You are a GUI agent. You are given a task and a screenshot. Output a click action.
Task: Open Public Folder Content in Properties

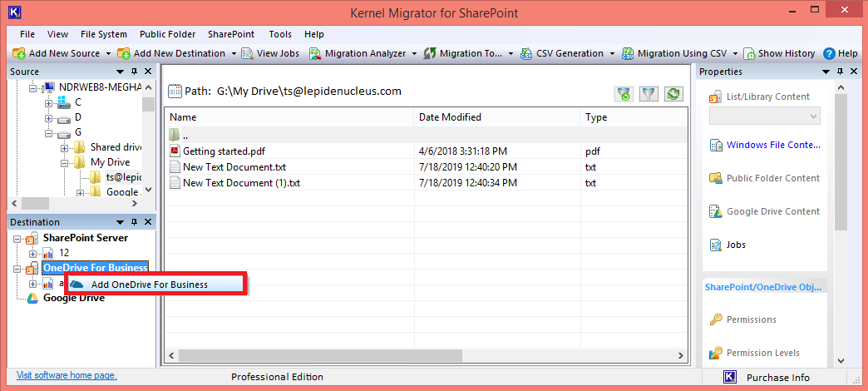[772, 178]
